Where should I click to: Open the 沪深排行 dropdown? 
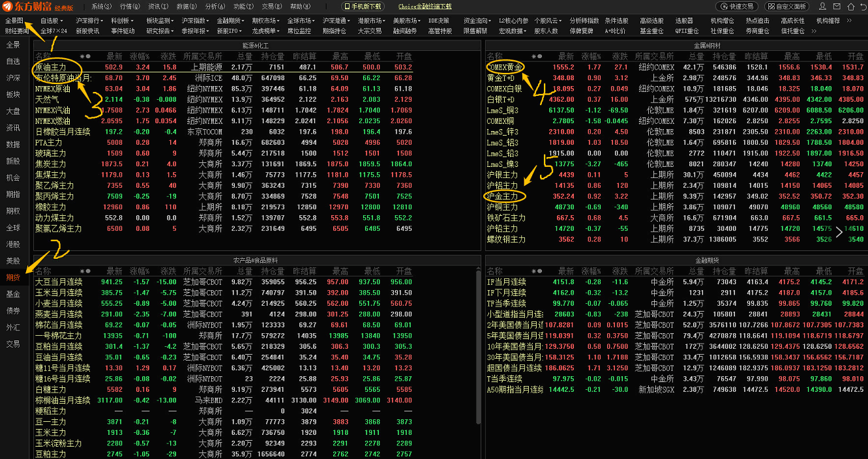tap(88, 21)
